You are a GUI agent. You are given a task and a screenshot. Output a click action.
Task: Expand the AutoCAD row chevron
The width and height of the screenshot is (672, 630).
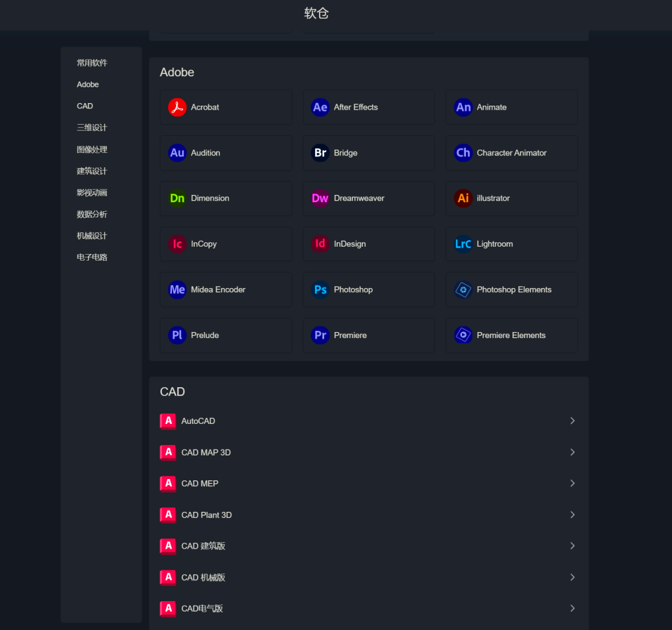[572, 421]
